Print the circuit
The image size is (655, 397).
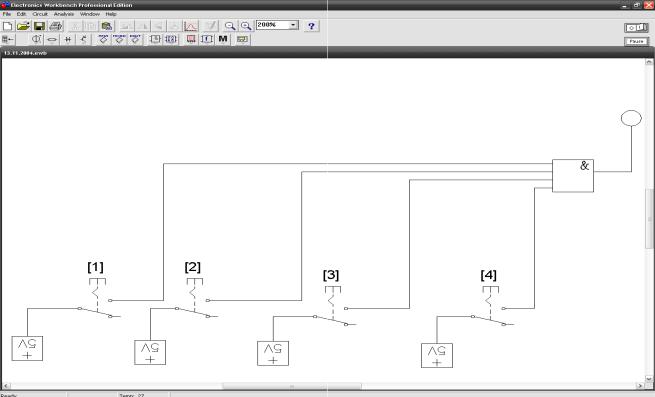tap(56, 26)
